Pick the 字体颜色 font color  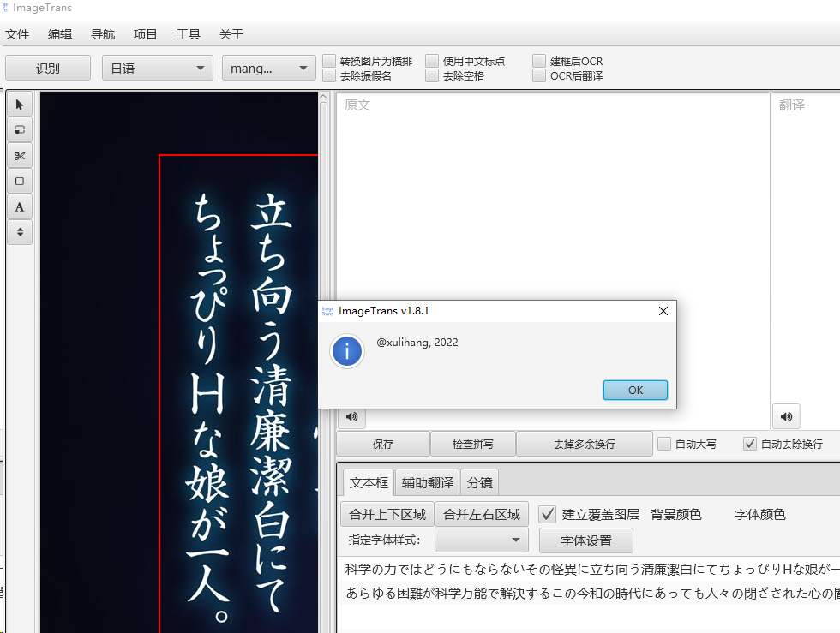759,515
